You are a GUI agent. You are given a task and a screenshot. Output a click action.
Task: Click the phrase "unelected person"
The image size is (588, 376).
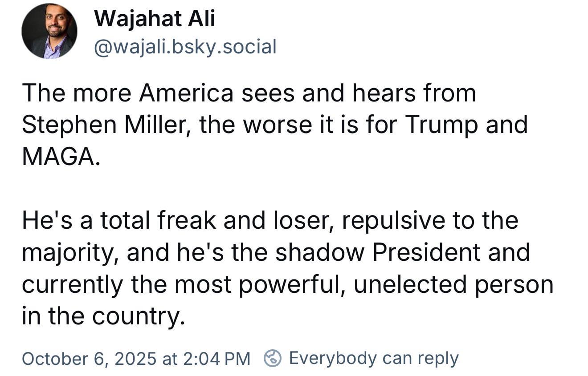pyautogui.click(x=453, y=285)
